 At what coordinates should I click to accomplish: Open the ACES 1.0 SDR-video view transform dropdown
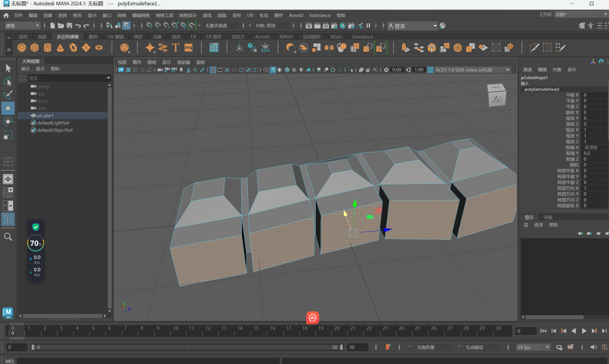473,70
